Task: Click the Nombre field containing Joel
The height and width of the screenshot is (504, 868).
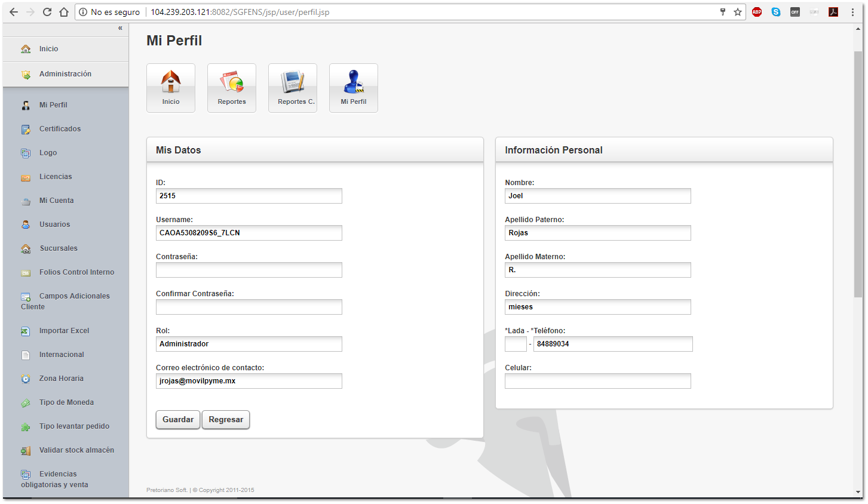Action: tap(598, 196)
